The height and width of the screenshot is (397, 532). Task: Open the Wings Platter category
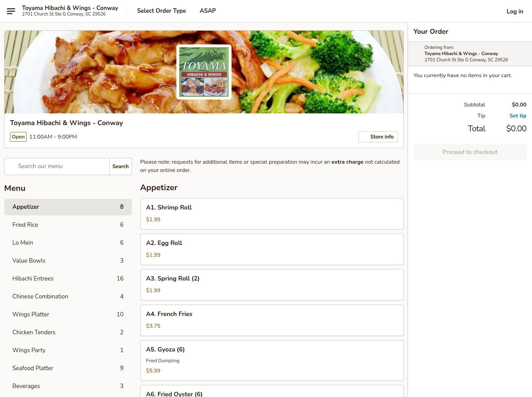coord(68,315)
